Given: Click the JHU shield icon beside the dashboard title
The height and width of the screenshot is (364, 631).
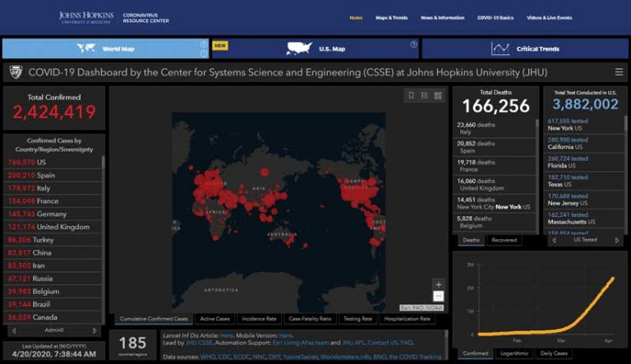Looking at the screenshot, I should (16, 72).
